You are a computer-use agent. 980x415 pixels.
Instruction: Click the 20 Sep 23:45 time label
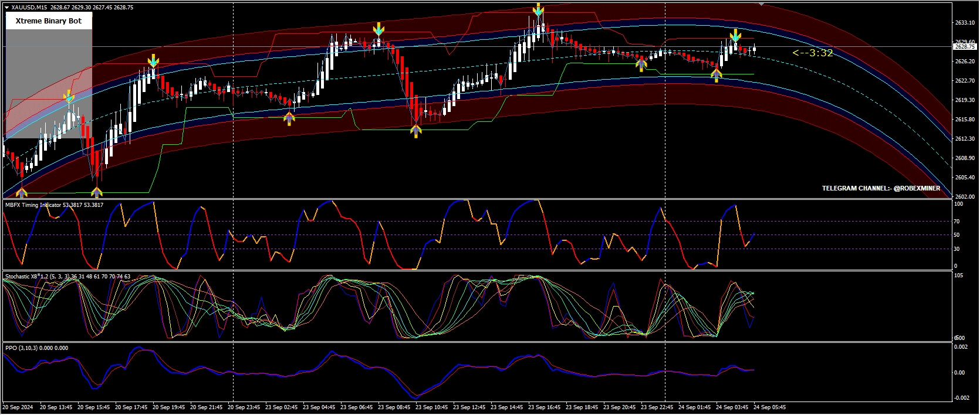pos(244,407)
